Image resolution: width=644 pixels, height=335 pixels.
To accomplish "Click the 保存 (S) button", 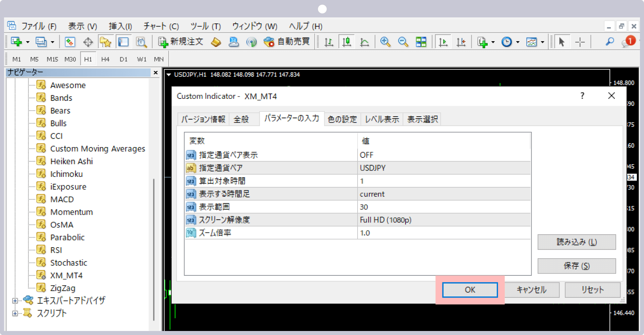I will 577,266.
